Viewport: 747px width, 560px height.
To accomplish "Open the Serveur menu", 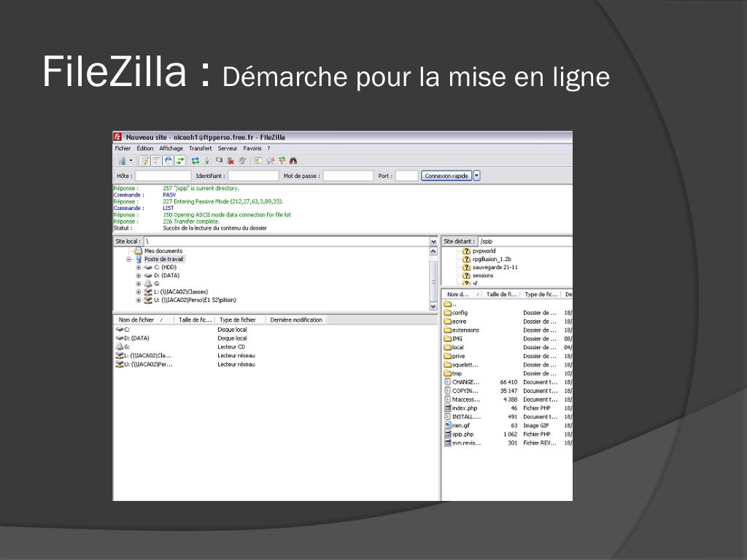I will 228,149.
